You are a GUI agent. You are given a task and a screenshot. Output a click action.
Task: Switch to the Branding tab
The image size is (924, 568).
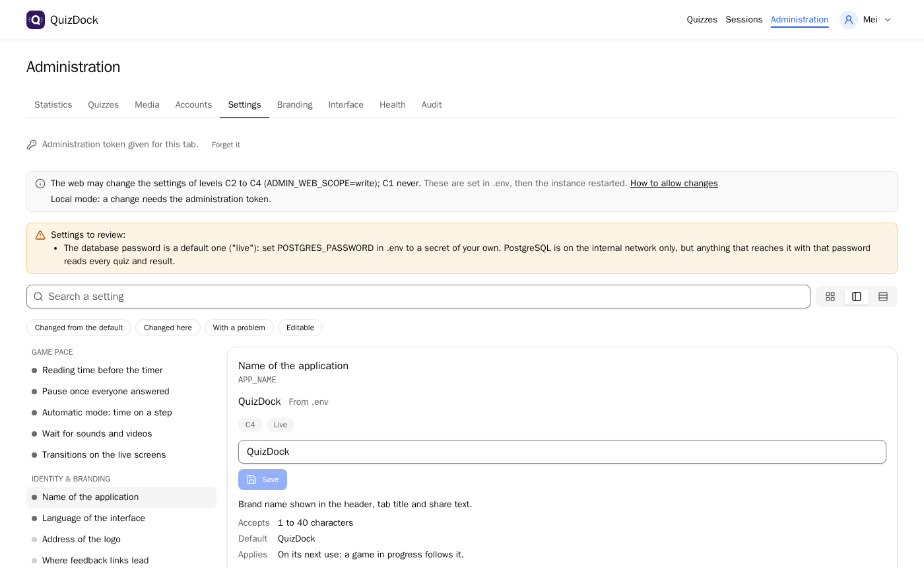point(295,105)
